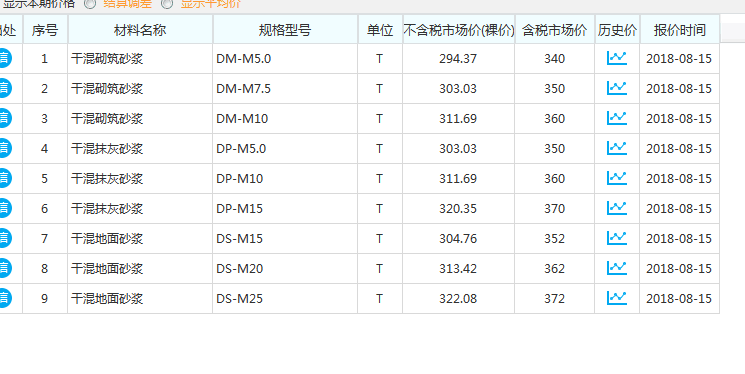The width and height of the screenshot is (745, 374).
Task: Select the 313.42 price cell
Action: [x=458, y=268]
